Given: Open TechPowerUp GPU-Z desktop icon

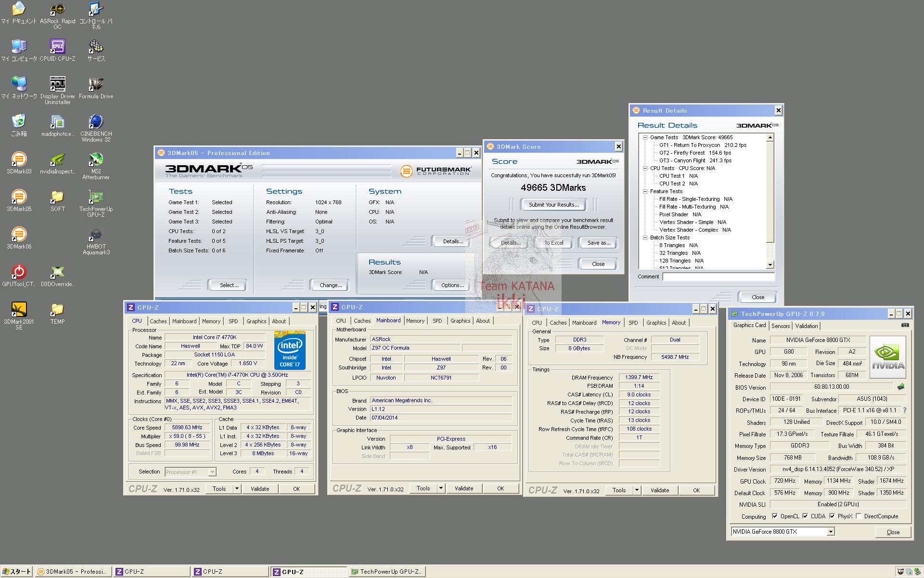Looking at the screenshot, I should pos(96,203).
